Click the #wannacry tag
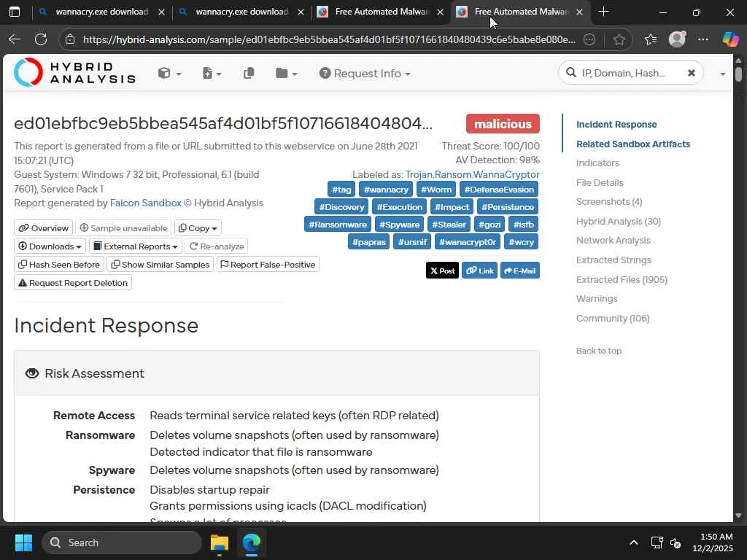This screenshot has height=560, width=747. [386, 190]
